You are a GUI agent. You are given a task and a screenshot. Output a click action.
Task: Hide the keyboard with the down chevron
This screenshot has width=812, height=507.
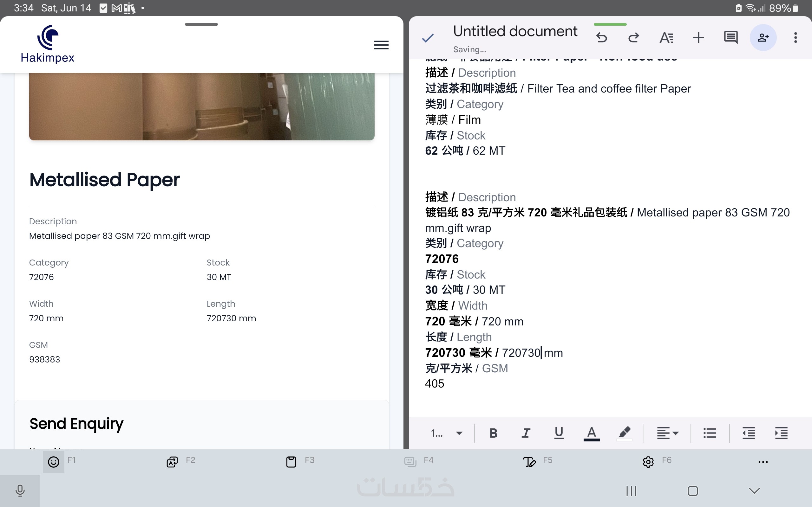click(754, 491)
